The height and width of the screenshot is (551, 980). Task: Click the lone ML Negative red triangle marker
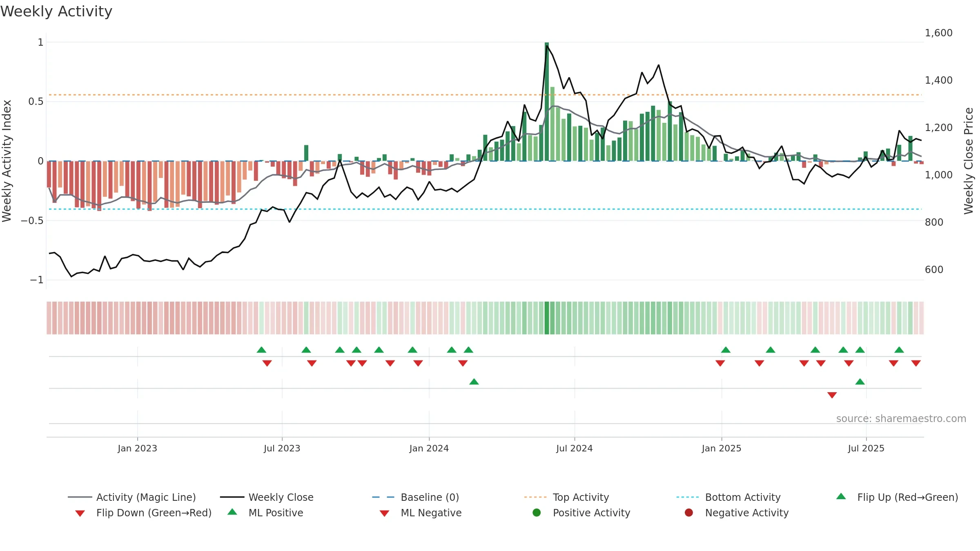pos(832,395)
